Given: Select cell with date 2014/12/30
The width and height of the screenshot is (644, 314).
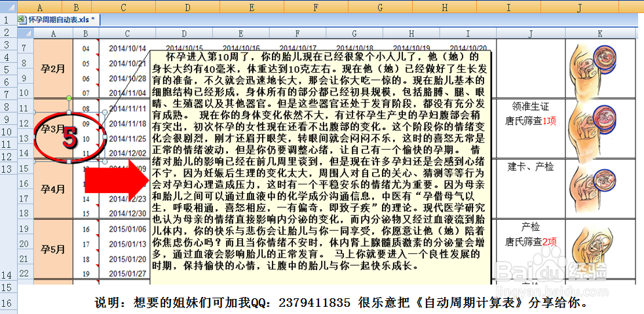Looking at the screenshot, I should point(127,213).
